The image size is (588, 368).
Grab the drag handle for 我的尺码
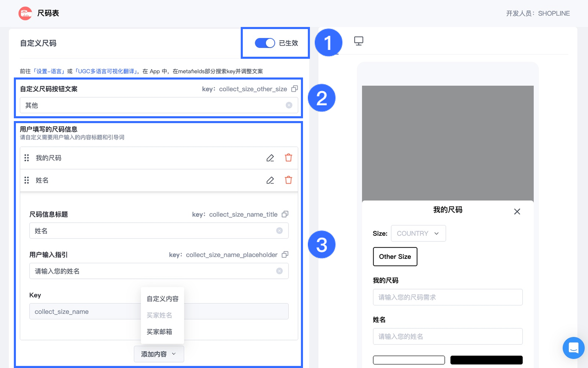pos(27,158)
